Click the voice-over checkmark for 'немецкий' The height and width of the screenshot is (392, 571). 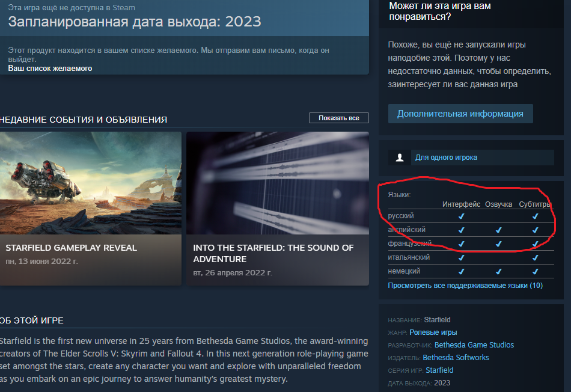coord(498,271)
